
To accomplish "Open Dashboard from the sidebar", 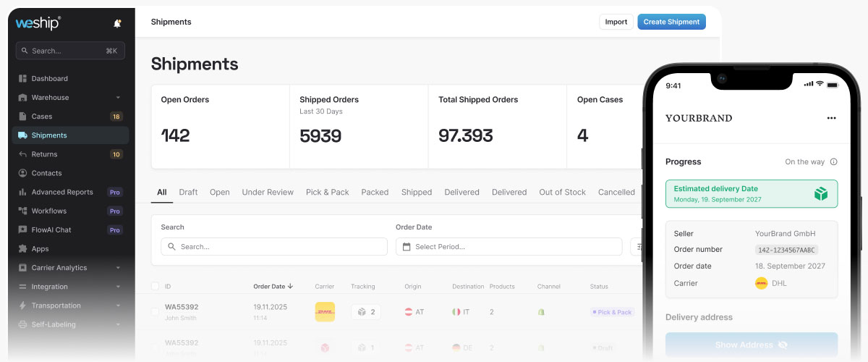I will pyautogui.click(x=49, y=78).
